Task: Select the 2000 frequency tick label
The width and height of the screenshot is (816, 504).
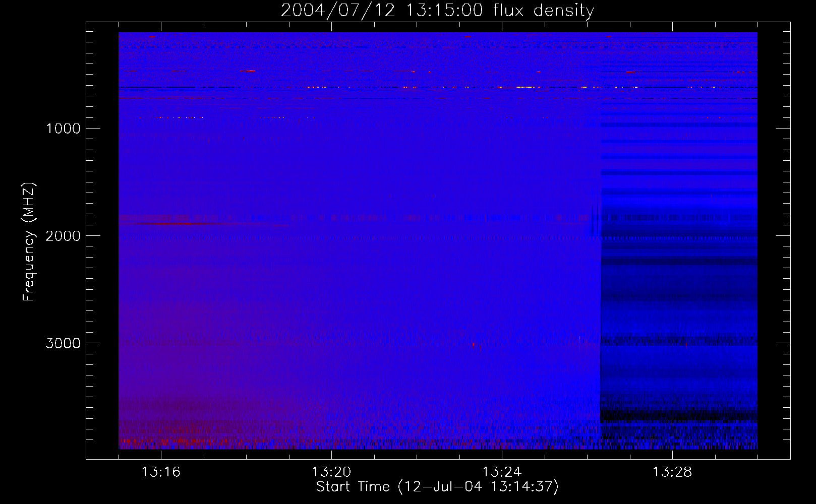Action: [x=63, y=236]
